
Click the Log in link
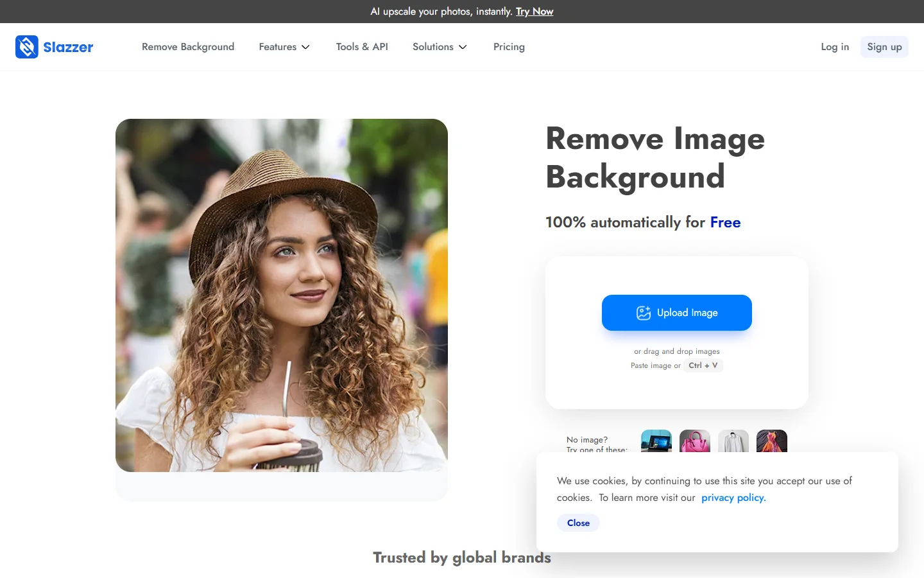(834, 46)
